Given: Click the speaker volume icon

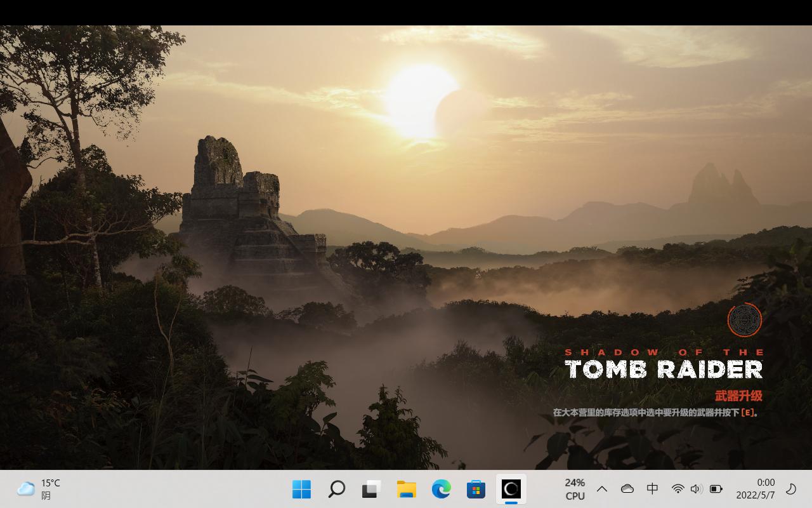Looking at the screenshot, I should point(696,489).
